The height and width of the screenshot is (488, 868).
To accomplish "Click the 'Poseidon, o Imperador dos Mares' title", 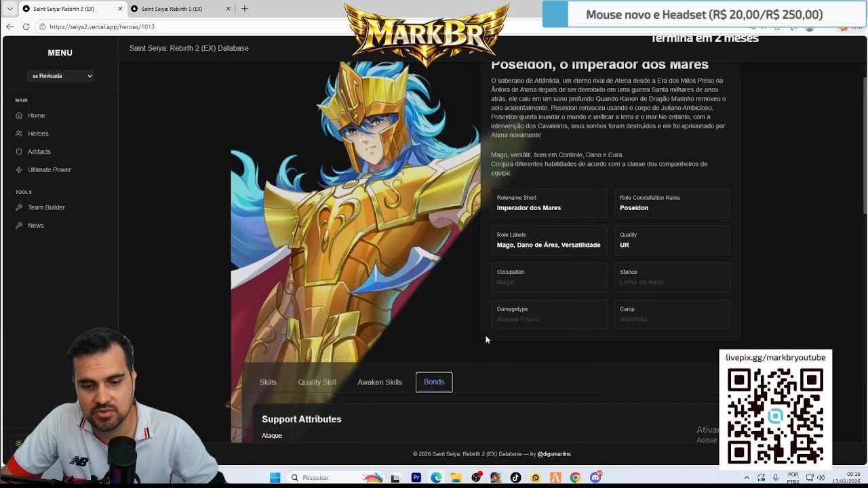I will coord(599,65).
